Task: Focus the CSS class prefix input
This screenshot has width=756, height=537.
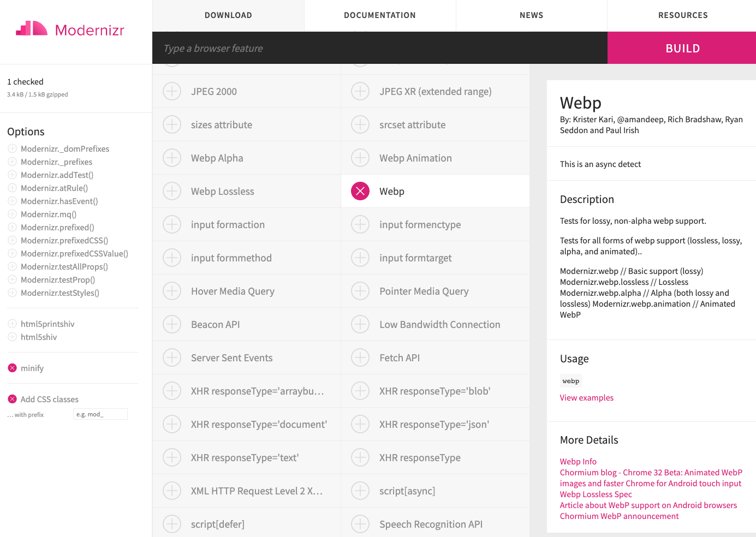Action: tap(100, 414)
